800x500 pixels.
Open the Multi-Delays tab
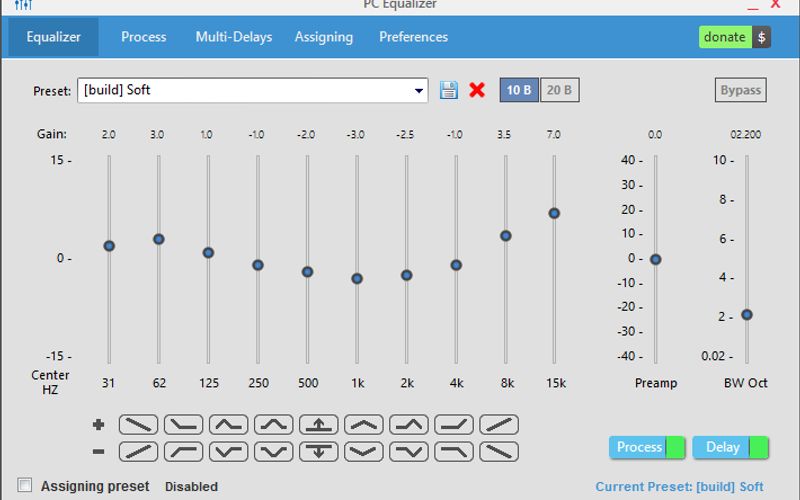(x=234, y=37)
